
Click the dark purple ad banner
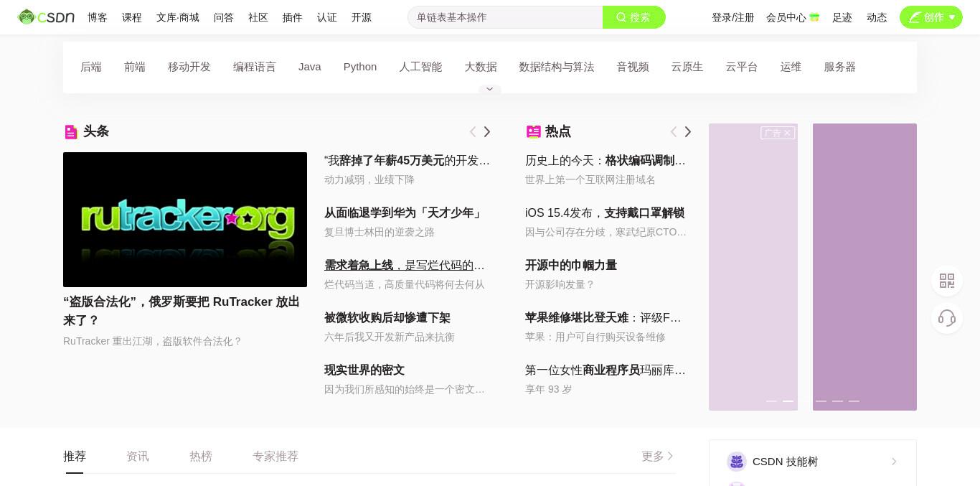(864, 267)
